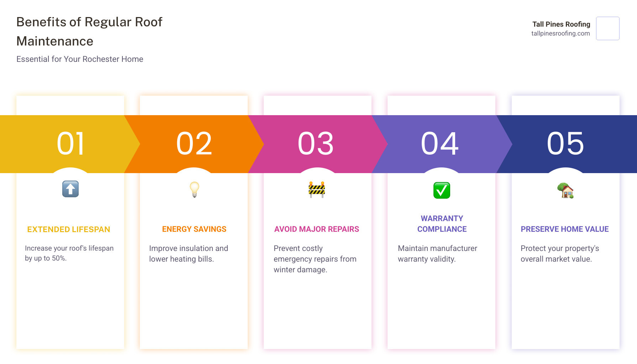The image size is (637, 364).
Task: Click the orange 02 arrow banner
Action: coord(194,144)
